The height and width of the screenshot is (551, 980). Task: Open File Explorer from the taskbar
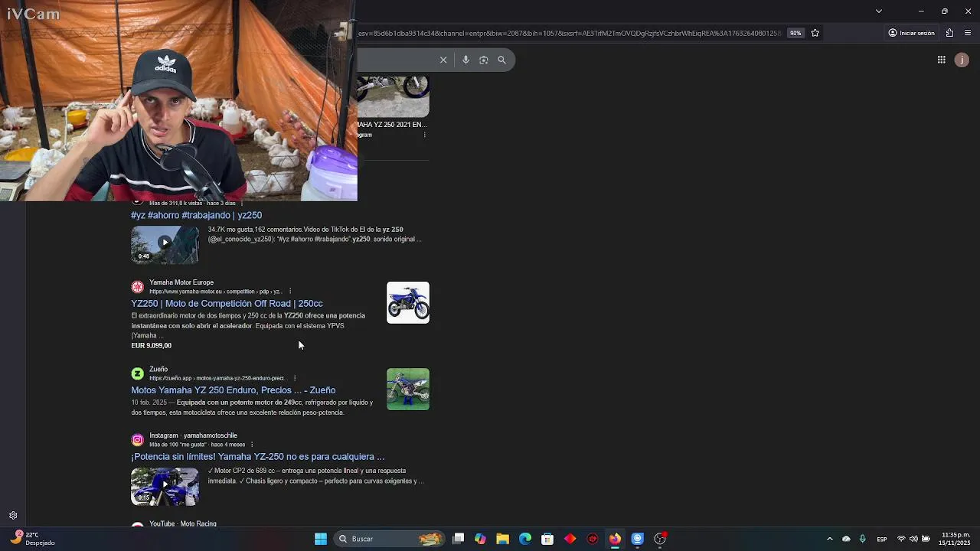pos(502,539)
